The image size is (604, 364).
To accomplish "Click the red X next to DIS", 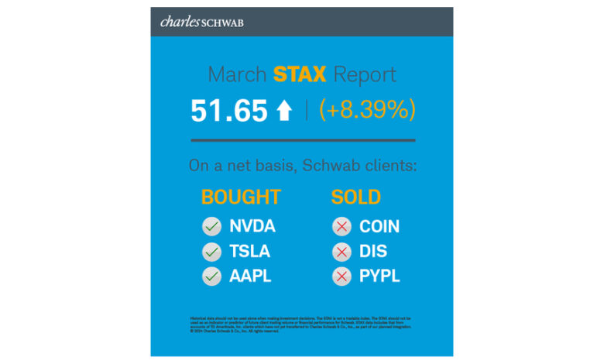I will (341, 252).
